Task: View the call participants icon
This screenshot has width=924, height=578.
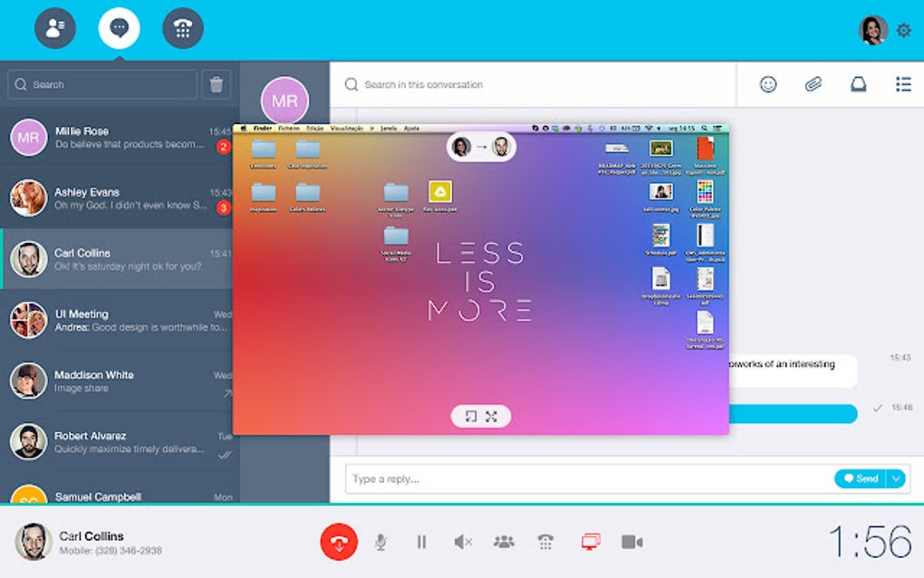Action: (504, 541)
